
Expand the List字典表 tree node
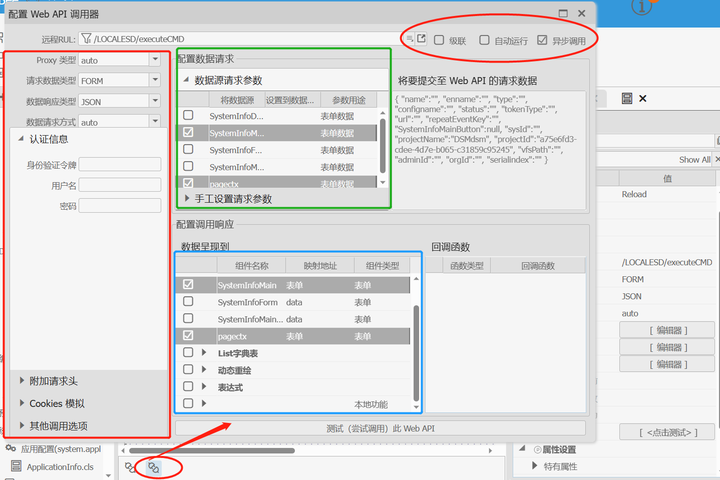205,353
